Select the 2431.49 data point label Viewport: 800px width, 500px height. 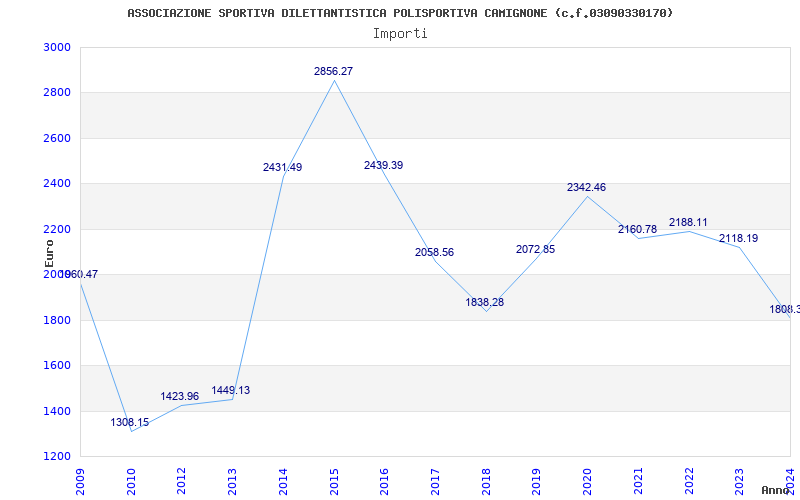tap(282, 167)
